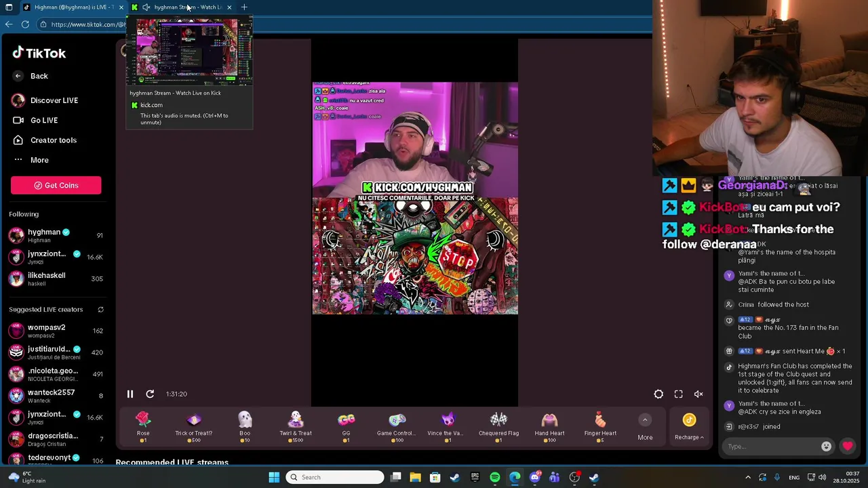Refresh Suggested LIVE creators list
868x488 pixels.
100,310
